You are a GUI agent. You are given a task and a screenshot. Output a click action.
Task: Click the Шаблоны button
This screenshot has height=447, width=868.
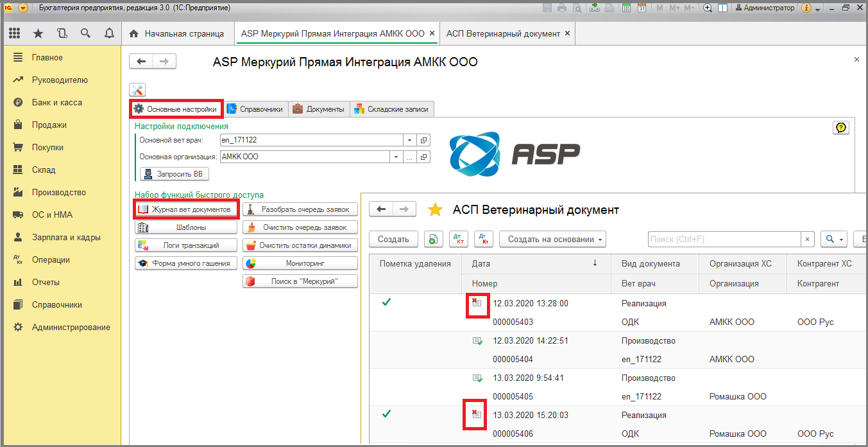(186, 227)
